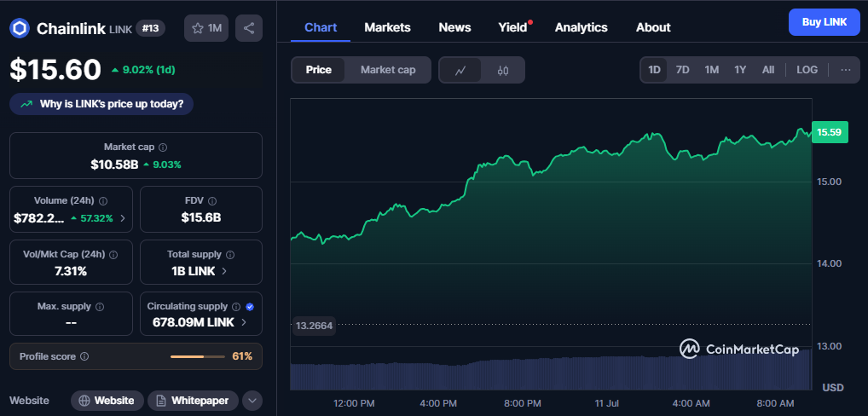Screen dimensions: 868x416
Task: Click the Chainlink hexagon logo icon
Action: 20,28
